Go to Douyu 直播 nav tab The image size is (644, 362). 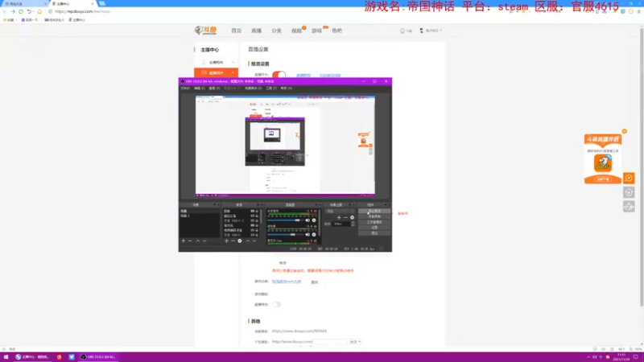(x=256, y=31)
